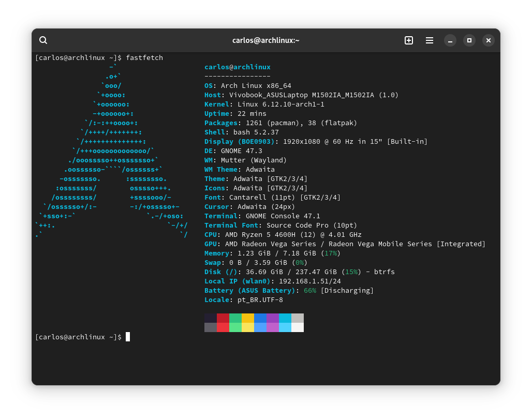Click the Locale value pt_BR.UTF-8

260,300
